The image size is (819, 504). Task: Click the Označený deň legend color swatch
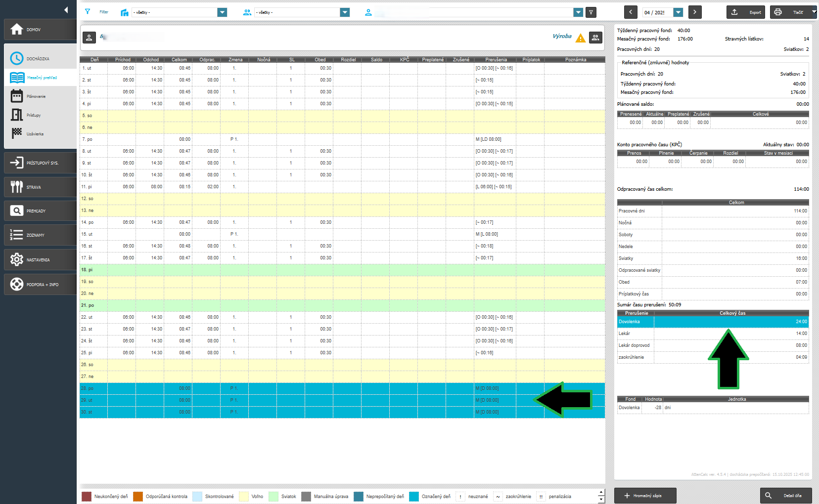click(x=414, y=497)
